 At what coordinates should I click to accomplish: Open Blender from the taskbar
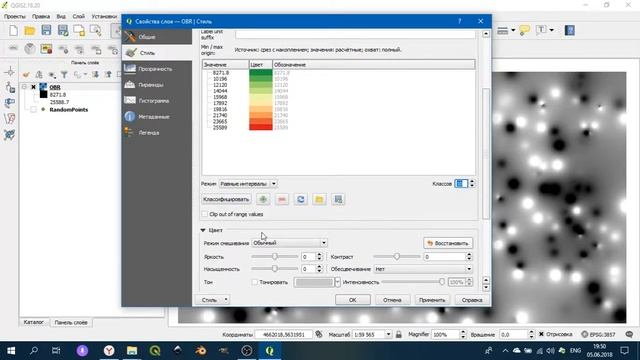(201, 351)
